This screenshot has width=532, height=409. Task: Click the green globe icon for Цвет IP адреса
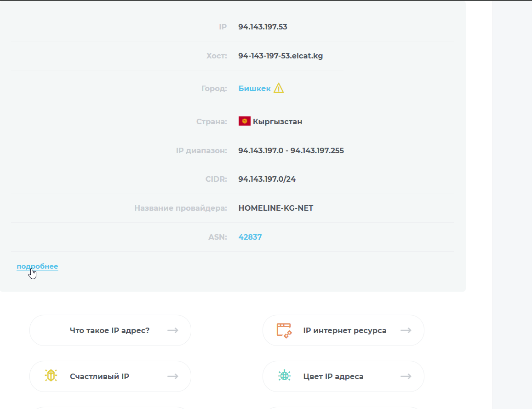pos(284,376)
